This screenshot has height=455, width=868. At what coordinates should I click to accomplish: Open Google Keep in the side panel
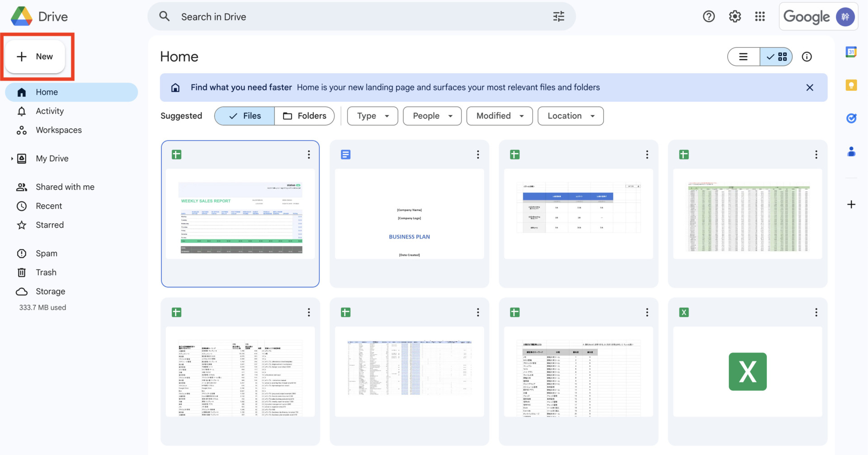[851, 85]
